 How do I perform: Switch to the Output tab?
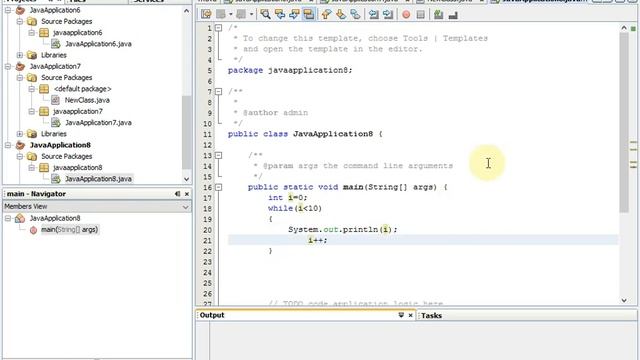[x=212, y=315]
